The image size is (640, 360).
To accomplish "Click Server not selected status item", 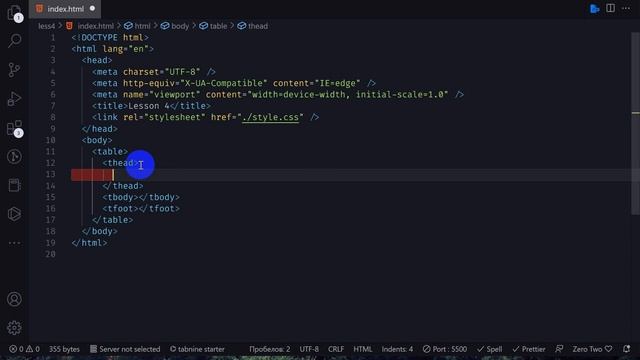I will click(125, 349).
